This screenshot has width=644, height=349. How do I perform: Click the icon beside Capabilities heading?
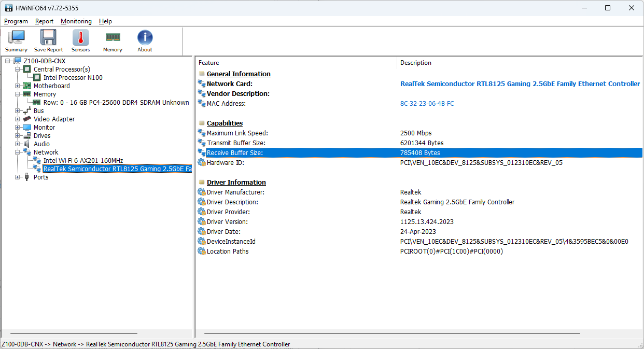(202, 123)
